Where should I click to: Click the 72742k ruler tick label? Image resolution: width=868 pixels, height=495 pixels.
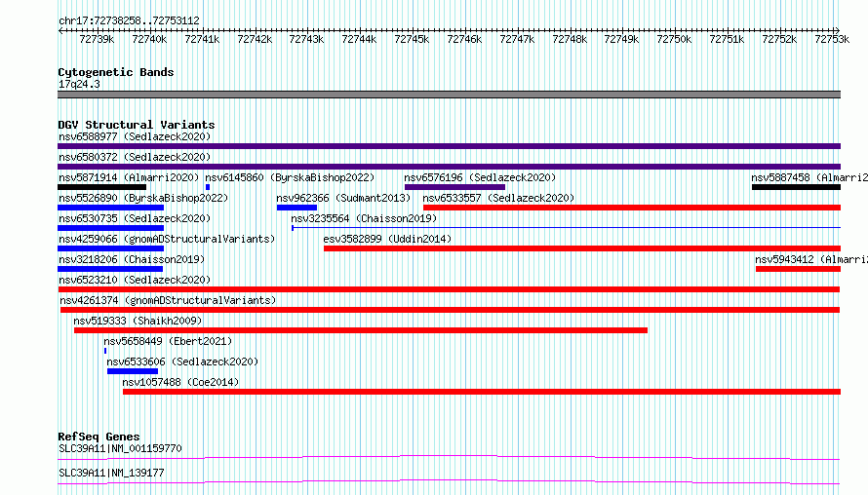point(255,40)
